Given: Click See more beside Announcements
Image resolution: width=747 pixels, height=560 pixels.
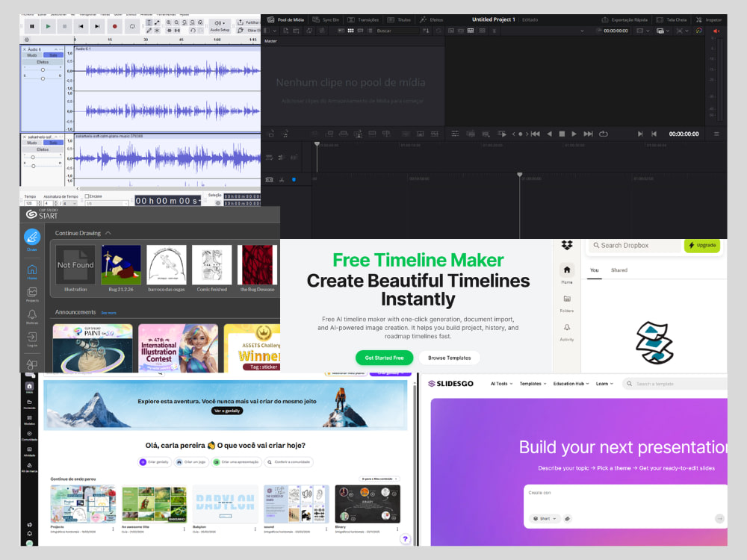Looking at the screenshot, I should [108, 313].
